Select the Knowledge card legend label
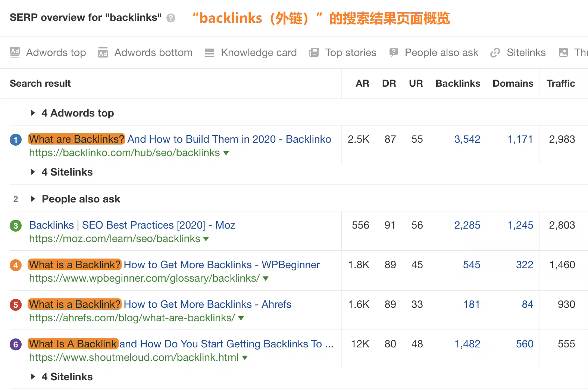Image resolution: width=588 pixels, height=390 pixels. [x=259, y=53]
